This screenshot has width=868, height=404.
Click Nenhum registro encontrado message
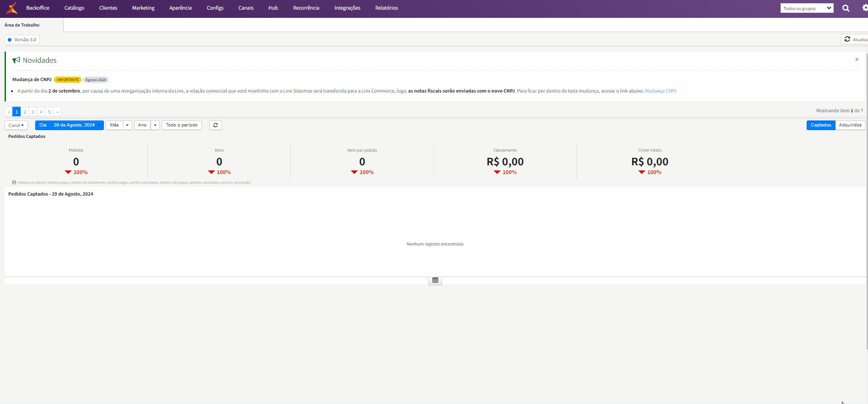435,244
